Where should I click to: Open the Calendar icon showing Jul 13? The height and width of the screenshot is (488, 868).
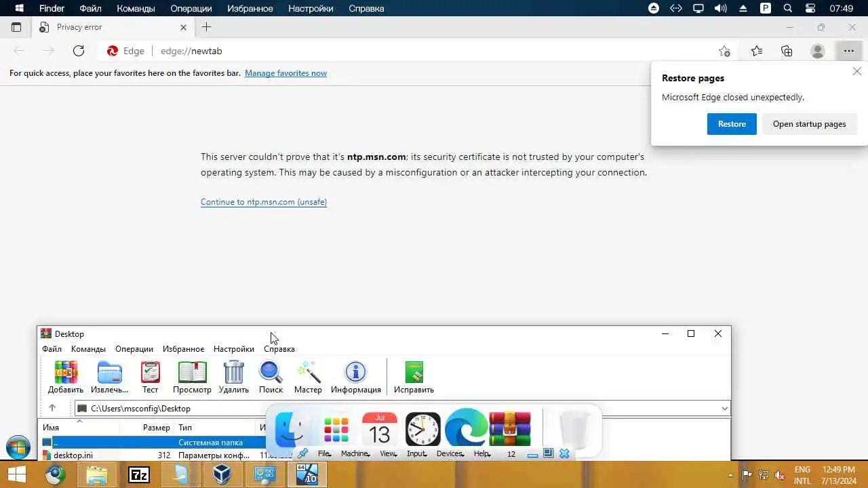click(380, 429)
